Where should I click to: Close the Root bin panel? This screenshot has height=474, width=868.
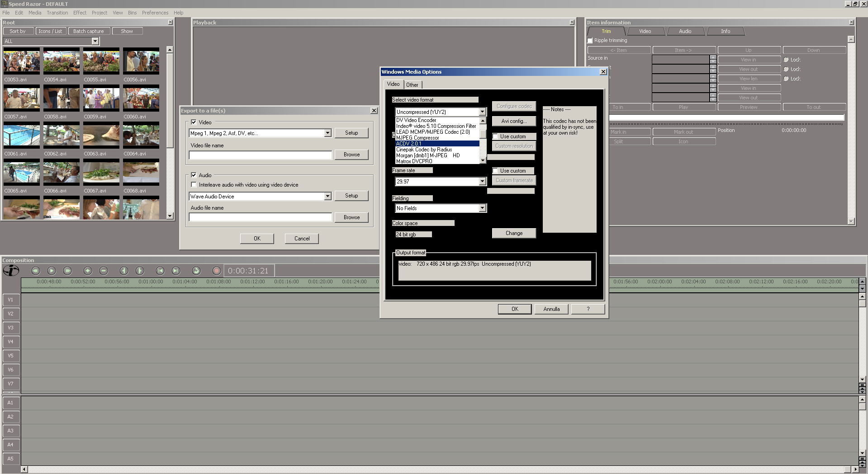pyautogui.click(x=171, y=22)
